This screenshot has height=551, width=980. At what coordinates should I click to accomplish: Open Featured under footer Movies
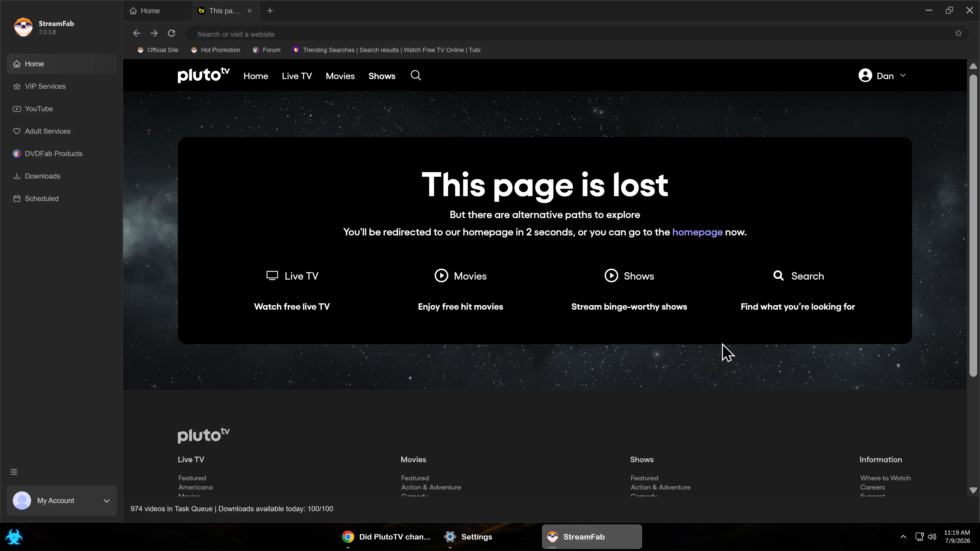415,478
